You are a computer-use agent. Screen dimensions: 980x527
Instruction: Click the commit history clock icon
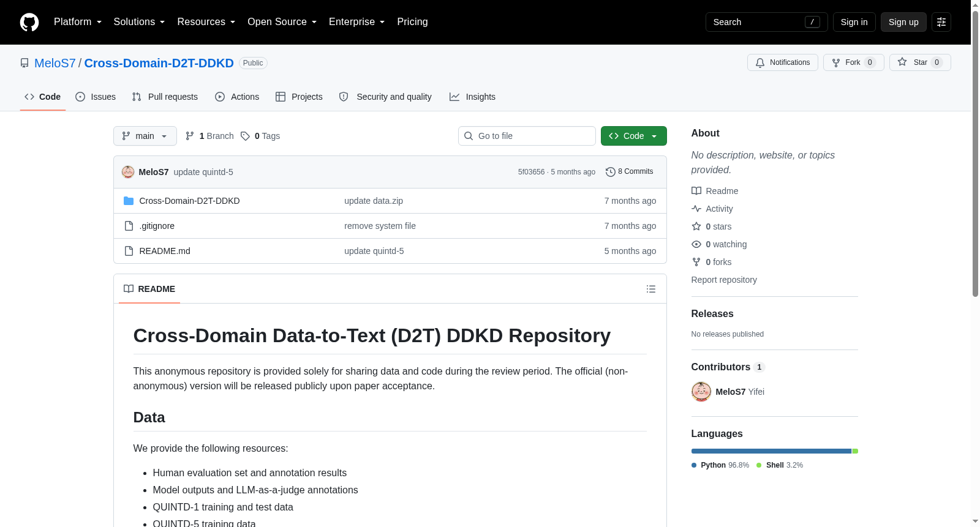(x=611, y=172)
